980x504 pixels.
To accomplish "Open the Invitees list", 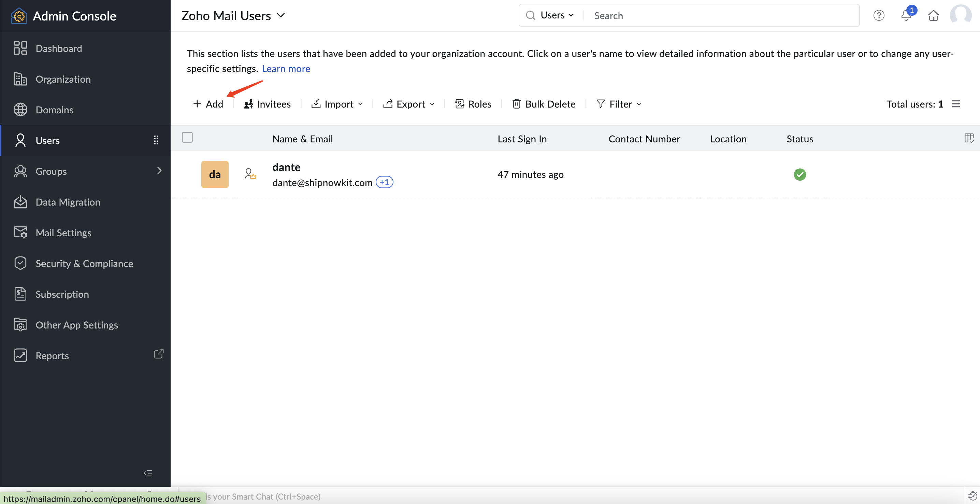I will coord(267,104).
